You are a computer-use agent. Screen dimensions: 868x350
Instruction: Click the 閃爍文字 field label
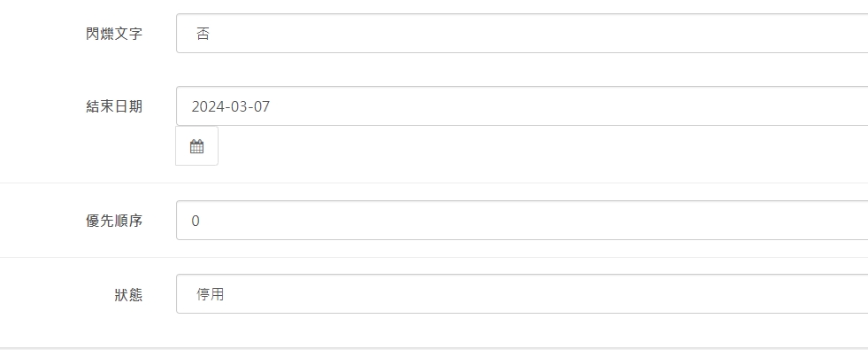coord(114,34)
